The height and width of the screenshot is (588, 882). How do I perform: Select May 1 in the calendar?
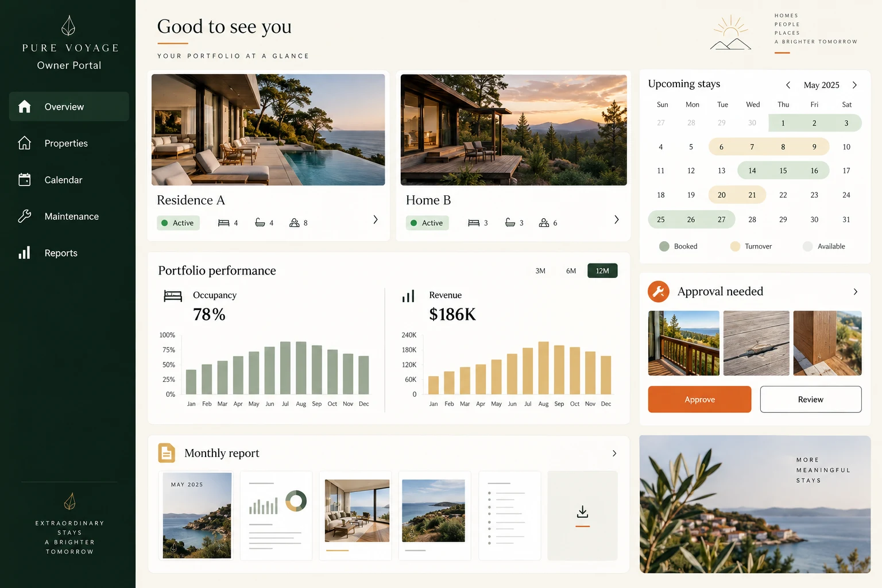click(x=783, y=123)
